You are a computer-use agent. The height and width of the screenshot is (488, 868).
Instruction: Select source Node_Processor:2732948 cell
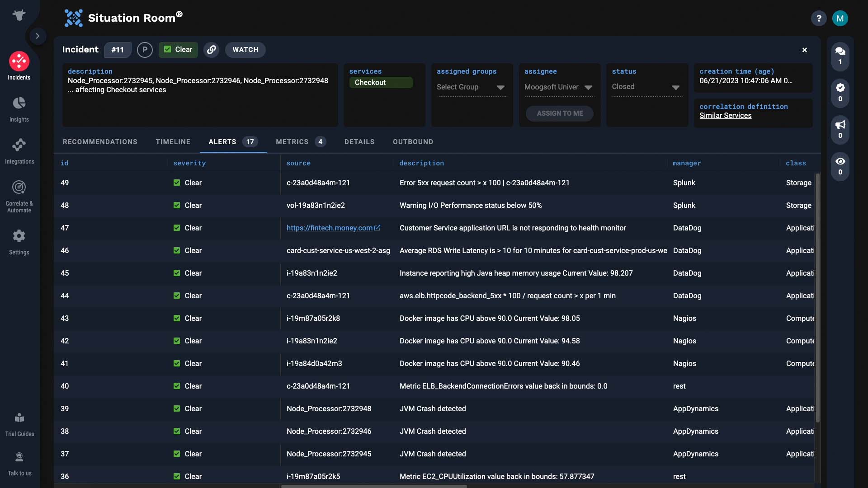coord(329,409)
